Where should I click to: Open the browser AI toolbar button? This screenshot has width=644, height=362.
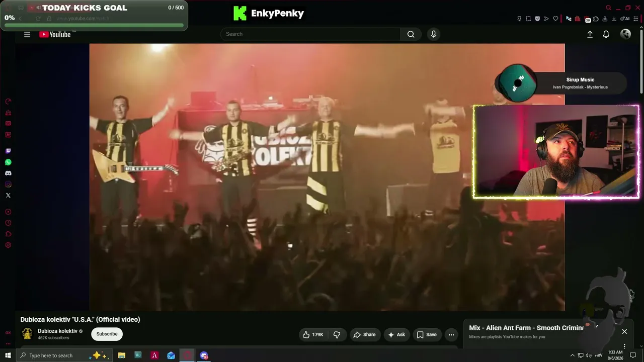click(x=625, y=19)
